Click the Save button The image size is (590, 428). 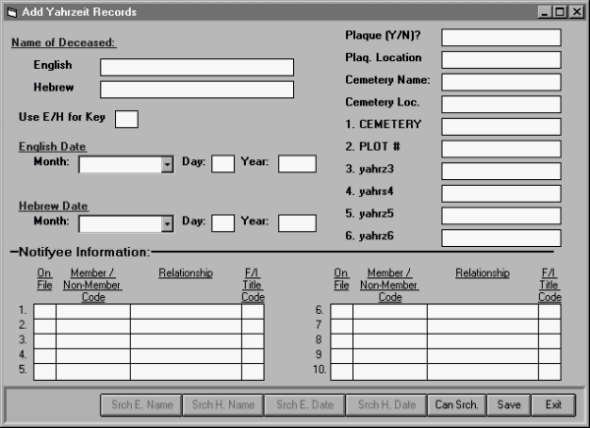[509, 405]
